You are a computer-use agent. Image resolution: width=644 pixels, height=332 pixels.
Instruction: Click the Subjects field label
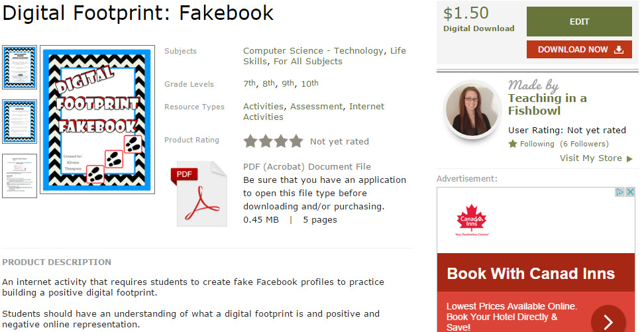(x=180, y=52)
